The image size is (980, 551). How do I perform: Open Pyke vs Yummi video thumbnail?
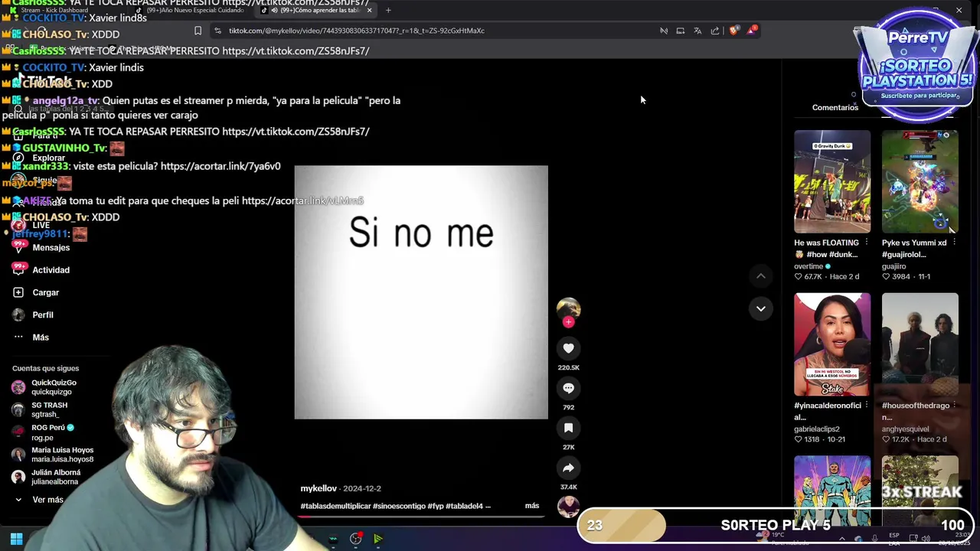(x=920, y=181)
